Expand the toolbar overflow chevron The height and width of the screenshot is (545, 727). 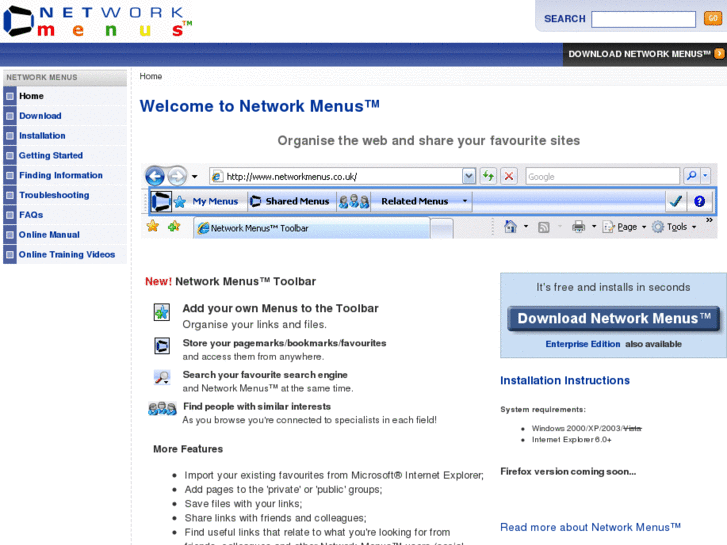[x=709, y=220]
